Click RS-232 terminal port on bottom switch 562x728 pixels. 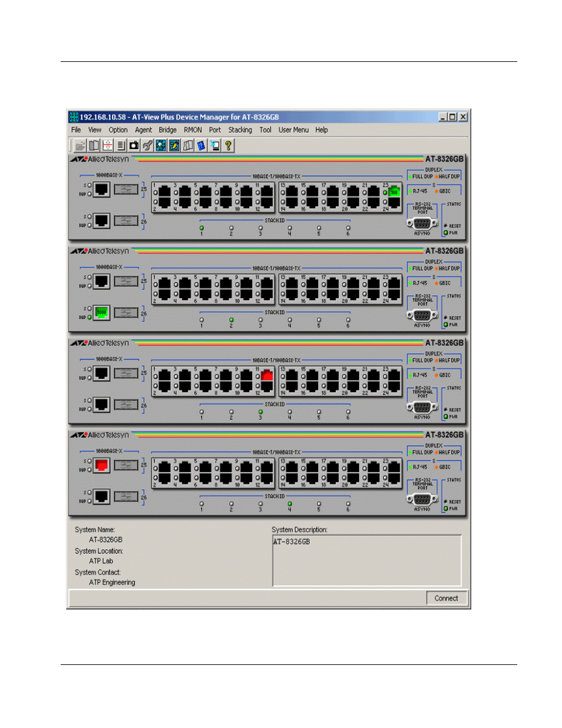[422, 499]
